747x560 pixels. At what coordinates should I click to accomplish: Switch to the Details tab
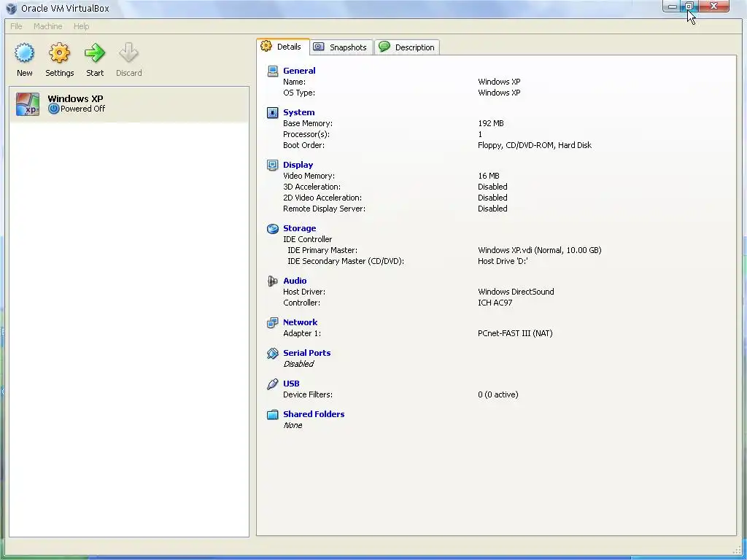[283, 47]
